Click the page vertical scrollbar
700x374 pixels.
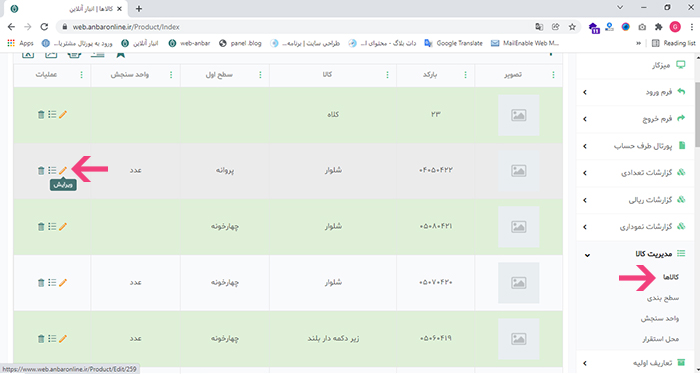[x=697, y=116]
